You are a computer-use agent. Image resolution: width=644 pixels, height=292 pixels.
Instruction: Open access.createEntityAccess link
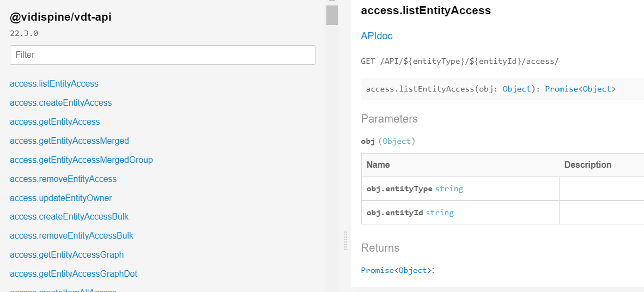[60, 103]
